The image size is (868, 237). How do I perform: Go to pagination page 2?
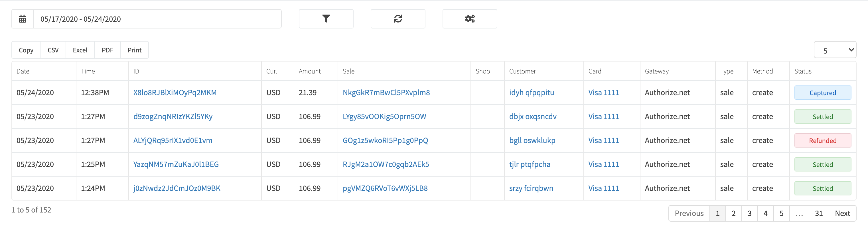coord(734,213)
